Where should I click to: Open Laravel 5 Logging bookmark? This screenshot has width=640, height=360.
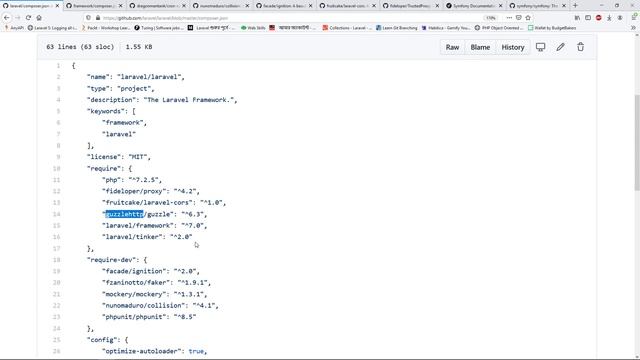52,28
